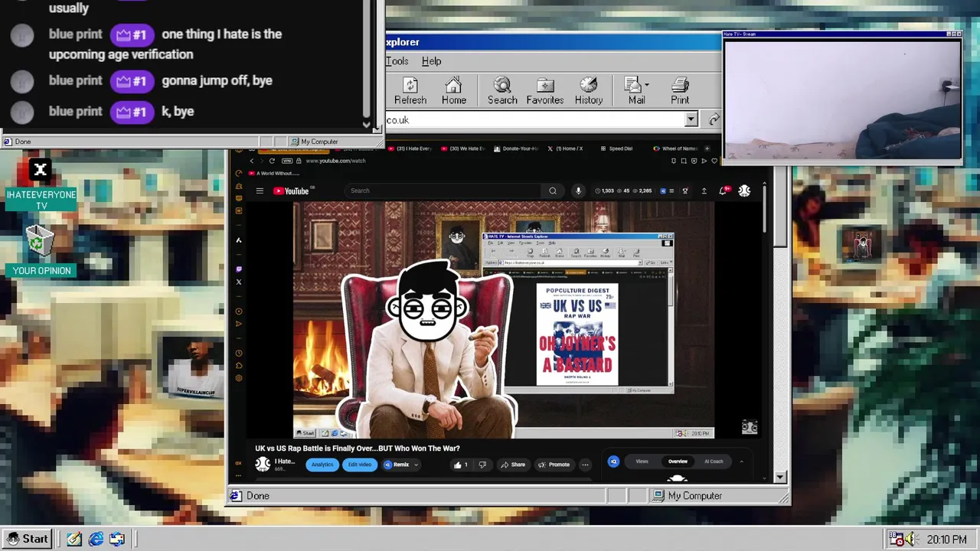Open Twitch from the browser sidebar

point(238,269)
